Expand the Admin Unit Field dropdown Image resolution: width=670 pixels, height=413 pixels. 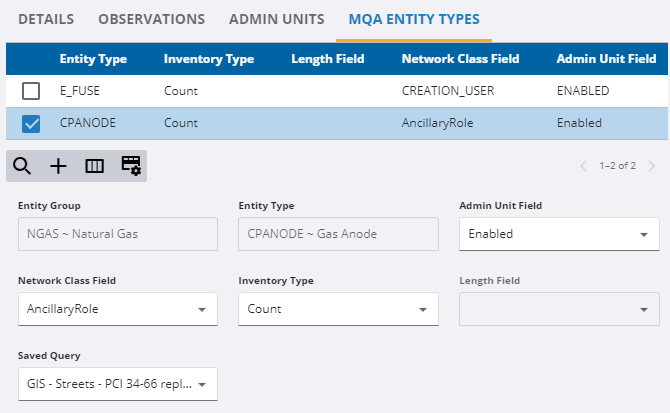tap(641, 234)
